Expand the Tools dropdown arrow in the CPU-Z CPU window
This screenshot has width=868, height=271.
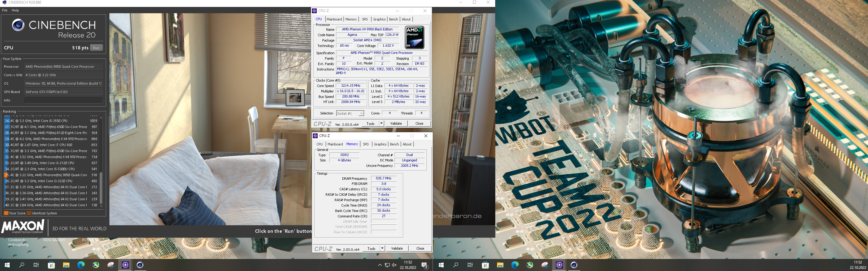382,123
